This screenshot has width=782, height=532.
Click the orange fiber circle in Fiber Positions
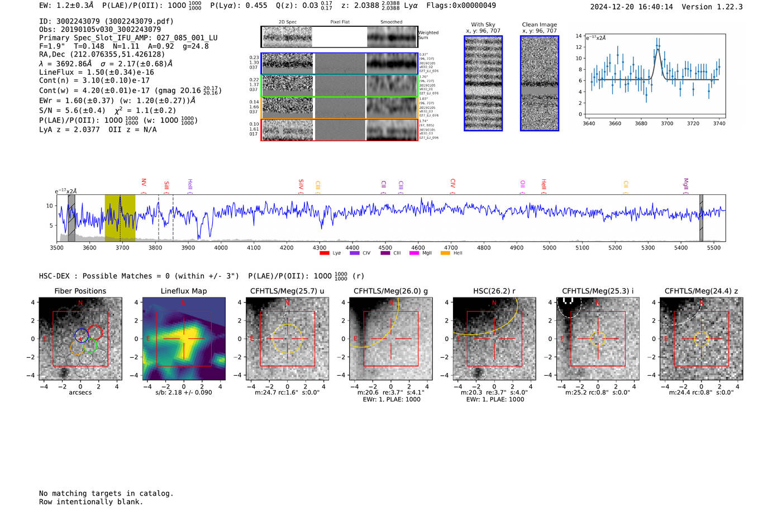tap(77, 348)
